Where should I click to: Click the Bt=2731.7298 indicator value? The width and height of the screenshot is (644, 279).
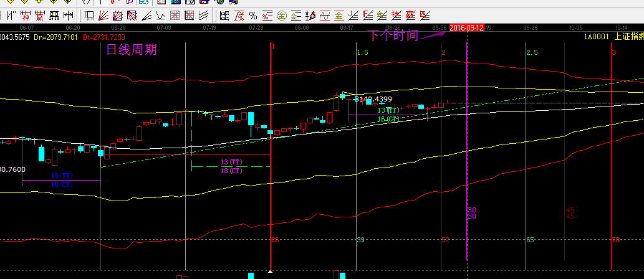(x=104, y=37)
